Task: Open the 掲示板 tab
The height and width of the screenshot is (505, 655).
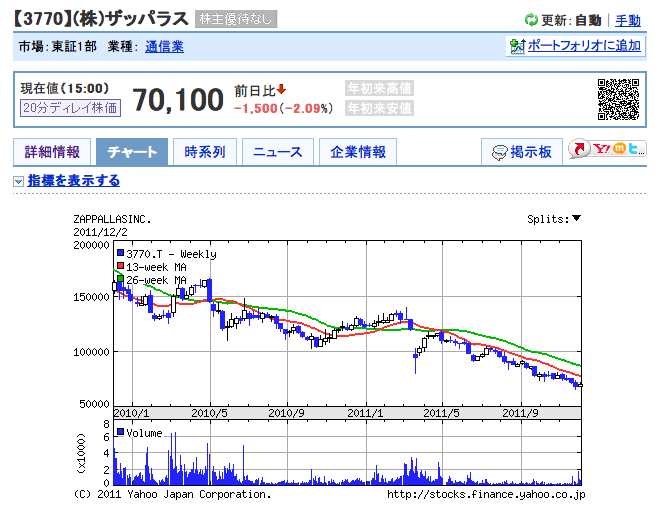Action: click(522, 152)
